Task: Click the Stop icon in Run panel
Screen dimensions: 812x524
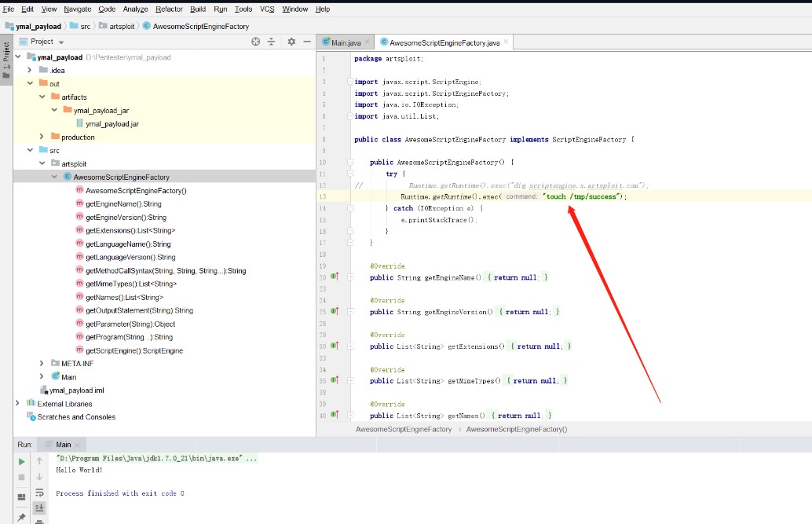Action: pyautogui.click(x=22, y=477)
